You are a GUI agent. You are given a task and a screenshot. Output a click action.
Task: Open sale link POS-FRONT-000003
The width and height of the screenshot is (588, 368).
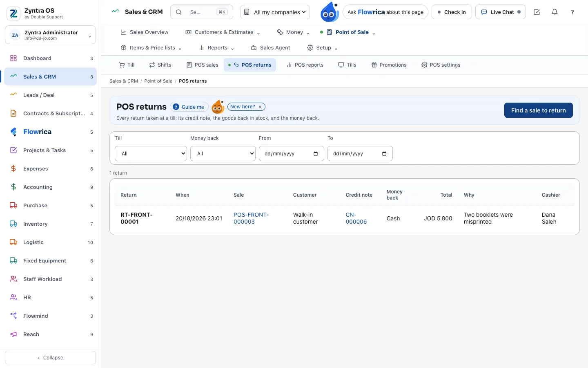tap(251, 218)
